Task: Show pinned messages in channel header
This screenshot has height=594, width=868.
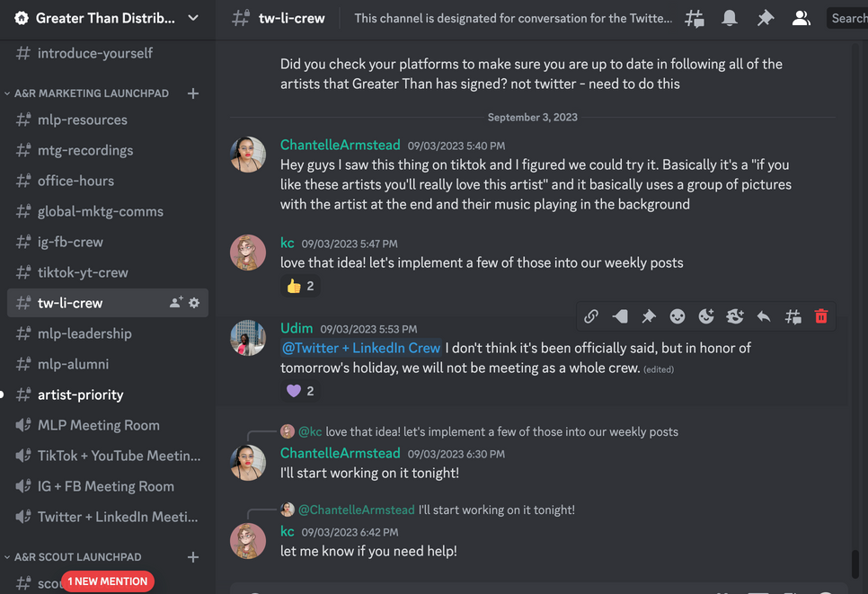Action: coord(765,18)
